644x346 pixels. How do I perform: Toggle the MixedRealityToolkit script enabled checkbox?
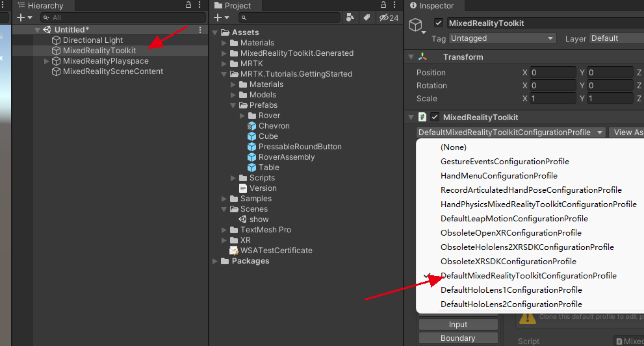(x=435, y=117)
